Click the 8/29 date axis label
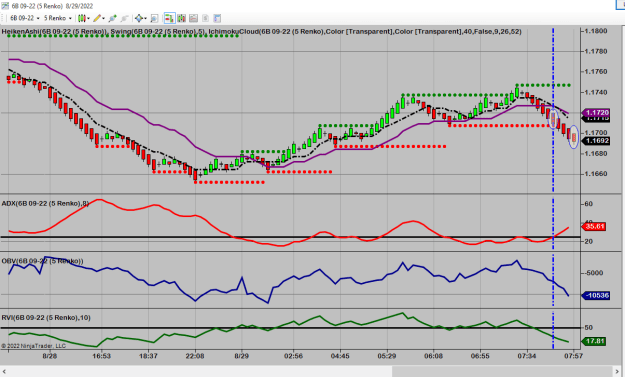 242,356
